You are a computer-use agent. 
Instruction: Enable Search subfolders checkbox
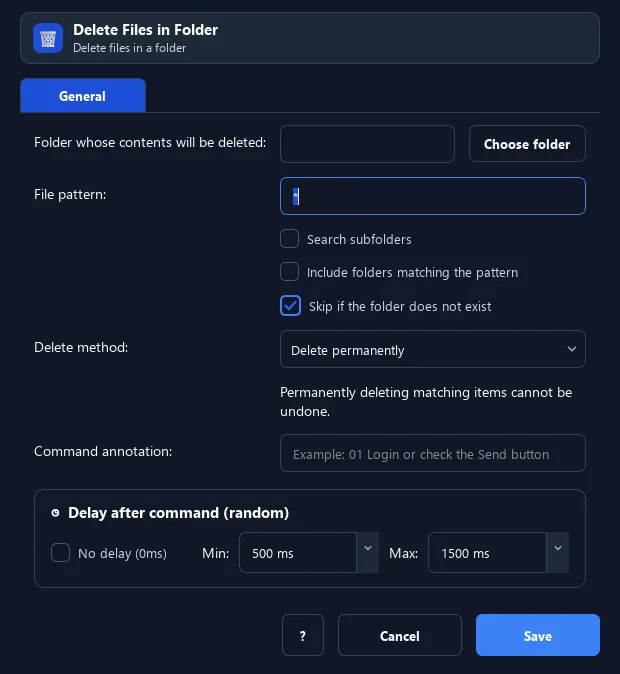pyautogui.click(x=289, y=239)
